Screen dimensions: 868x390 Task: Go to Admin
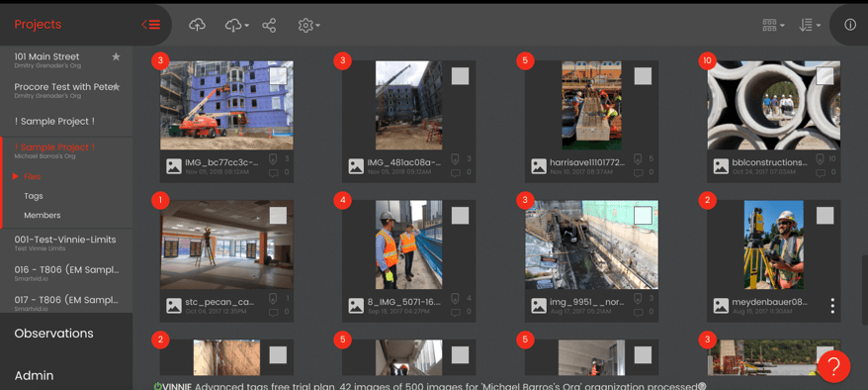(34, 375)
